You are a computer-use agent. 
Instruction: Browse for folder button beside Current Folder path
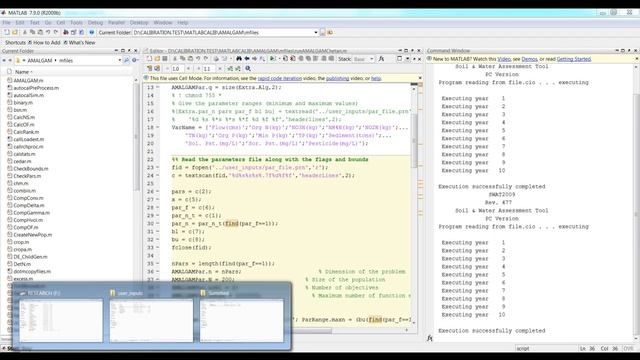[322, 32]
